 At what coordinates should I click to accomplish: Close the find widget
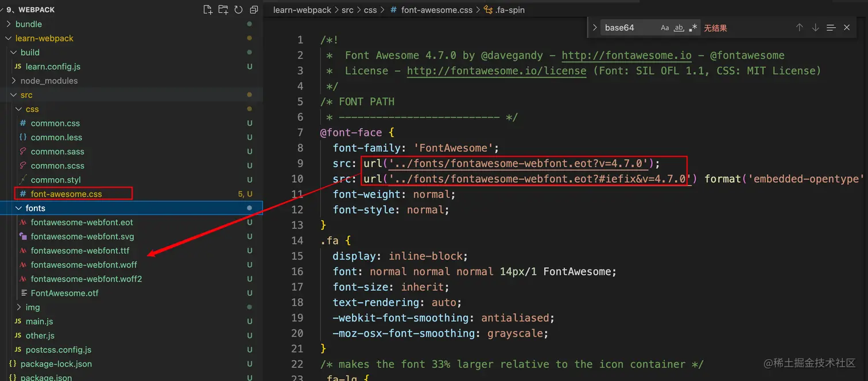point(847,28)
